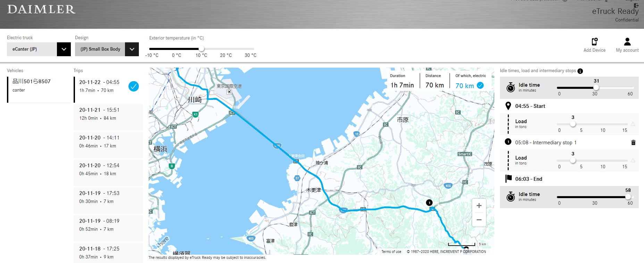Toggle checkmark on trip 20-11-22 04:55
This screenshot has width=644, height=263.
[134, 86]
